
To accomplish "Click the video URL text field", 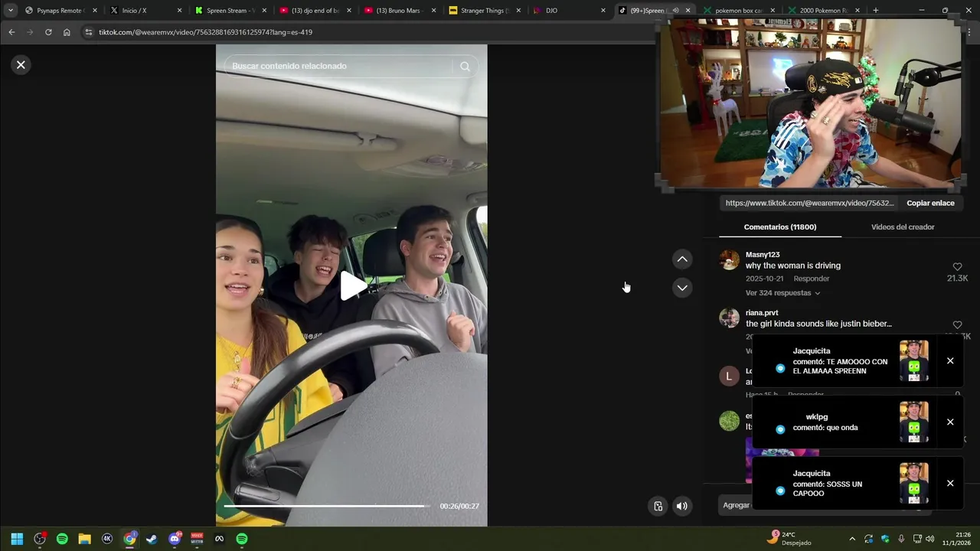I will [809, 203].
